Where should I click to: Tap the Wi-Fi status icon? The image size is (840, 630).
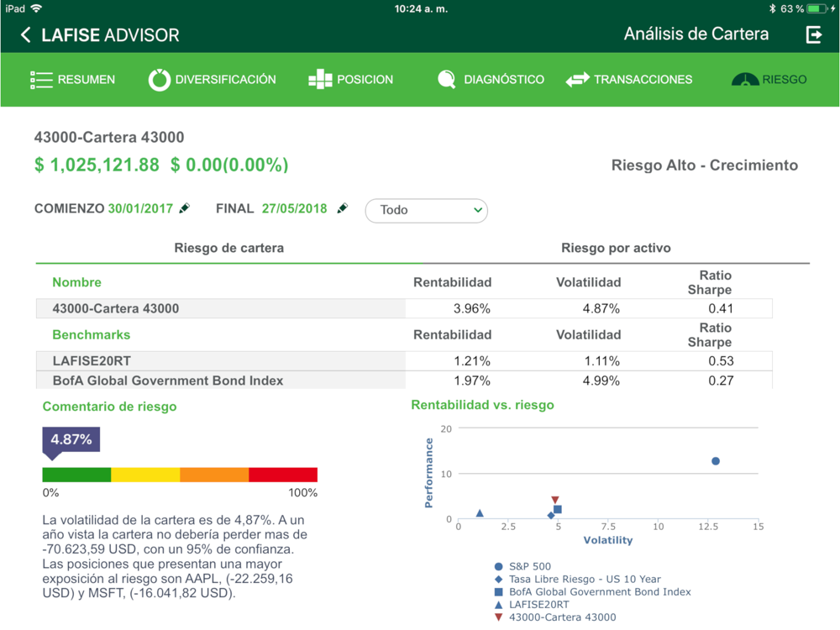point(36,8)
